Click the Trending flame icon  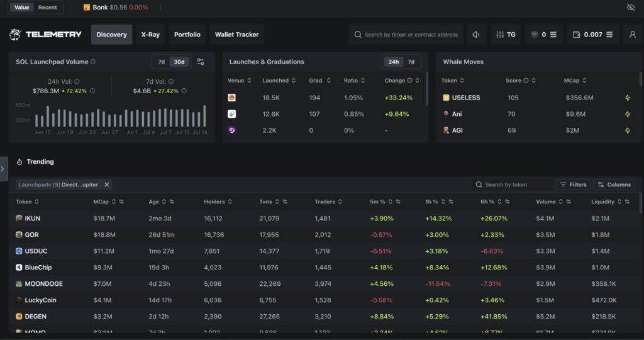(x=19, y=162)
